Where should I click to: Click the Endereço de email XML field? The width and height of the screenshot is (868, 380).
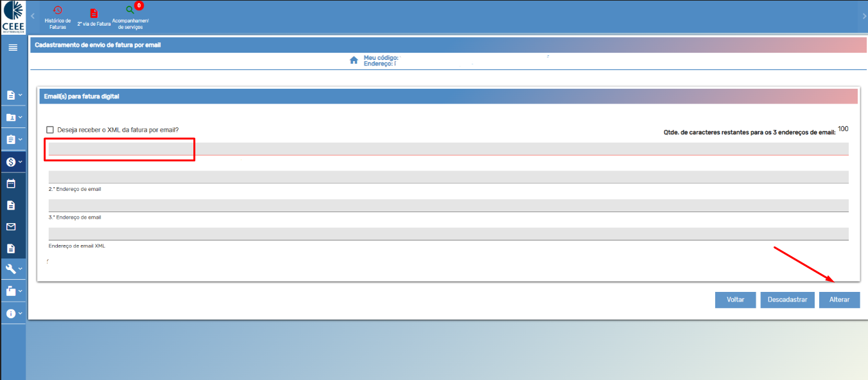pyautogui.click(x=448, y=234)
